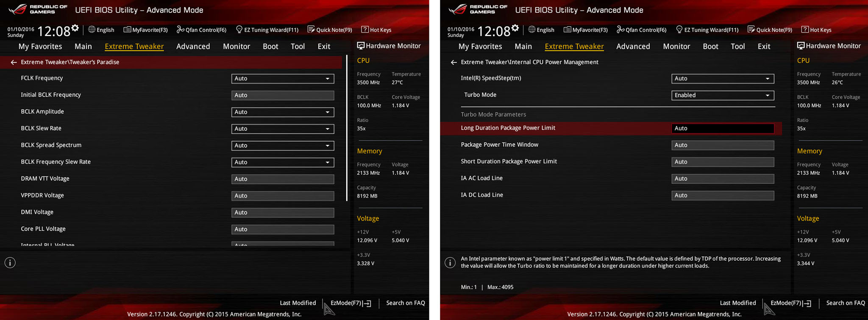Click the Initial BCLK Frequency field
868x320 pixels.
tap(283, 95)
